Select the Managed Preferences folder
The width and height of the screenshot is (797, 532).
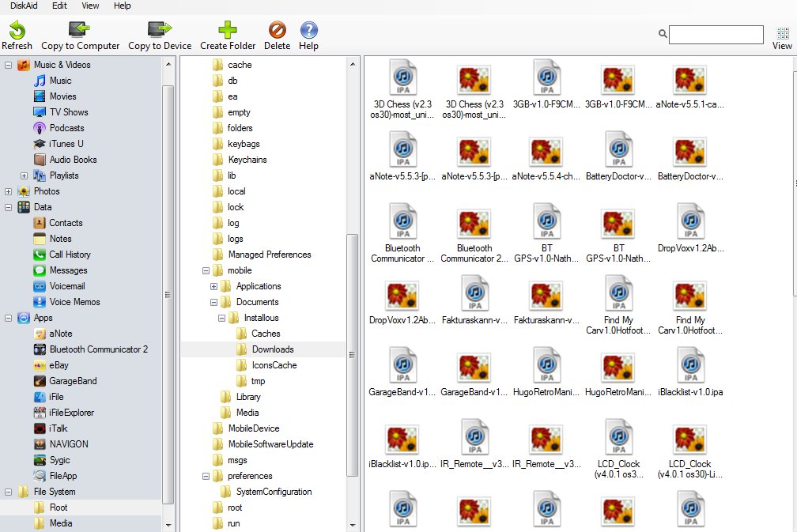[270, 254]
